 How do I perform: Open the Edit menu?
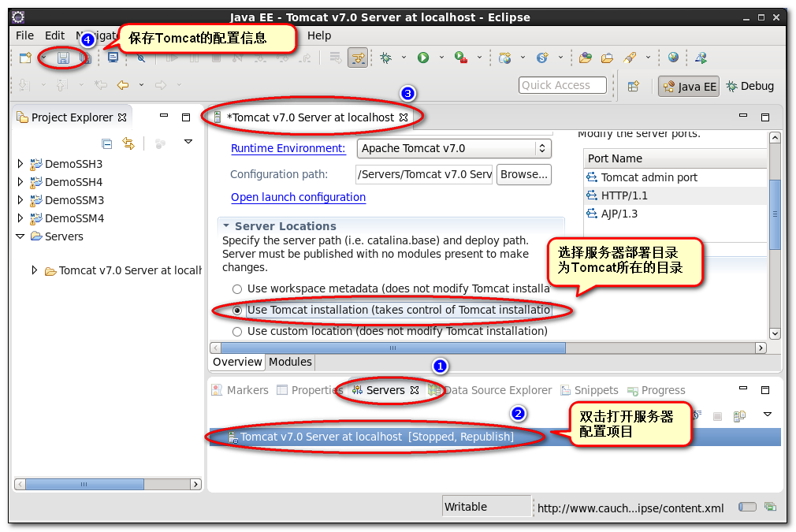[54, 35]
